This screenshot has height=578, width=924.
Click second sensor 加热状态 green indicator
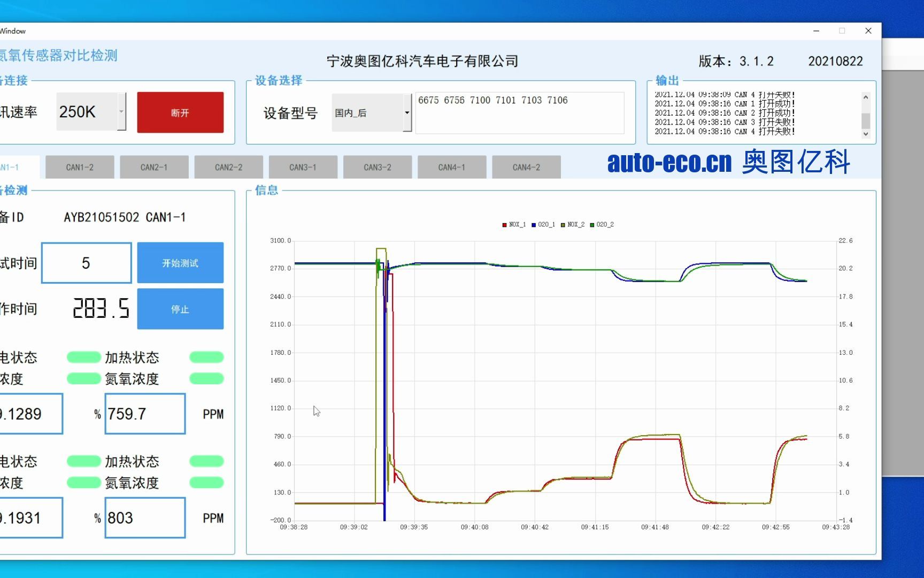tap(206, 461)
